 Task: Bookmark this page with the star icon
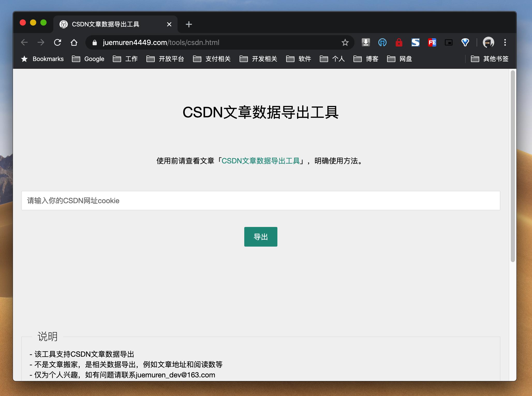coord(345,42)
